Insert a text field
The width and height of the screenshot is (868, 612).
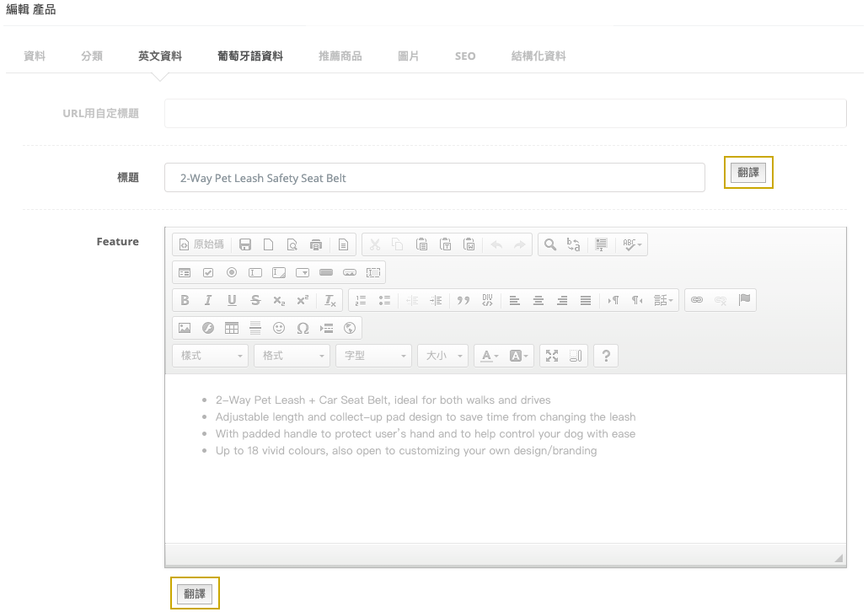click(255, 272)
